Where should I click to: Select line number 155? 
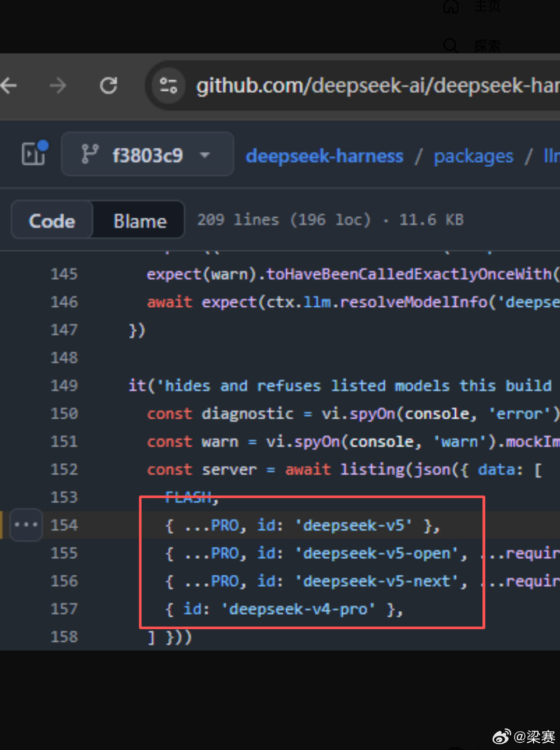(64, 554)
